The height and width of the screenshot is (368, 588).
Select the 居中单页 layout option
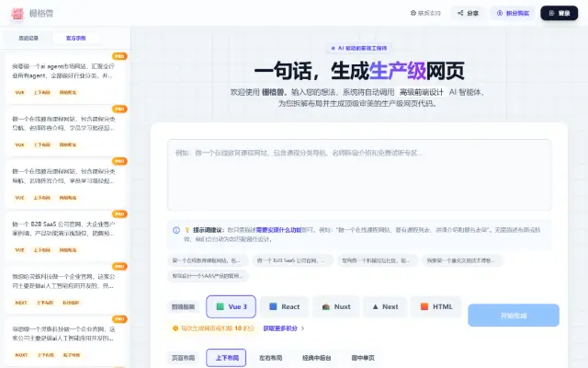pos(363,358)
